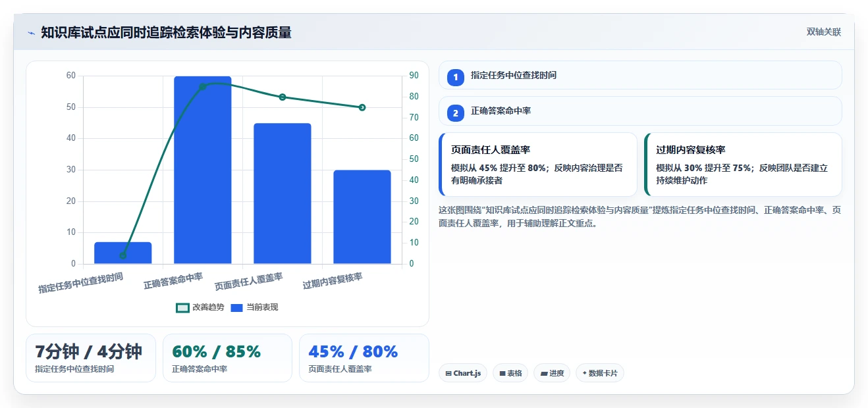Click the x-axis label 过期内容复核率
868x408 pixels.
[x=333, y=282]
